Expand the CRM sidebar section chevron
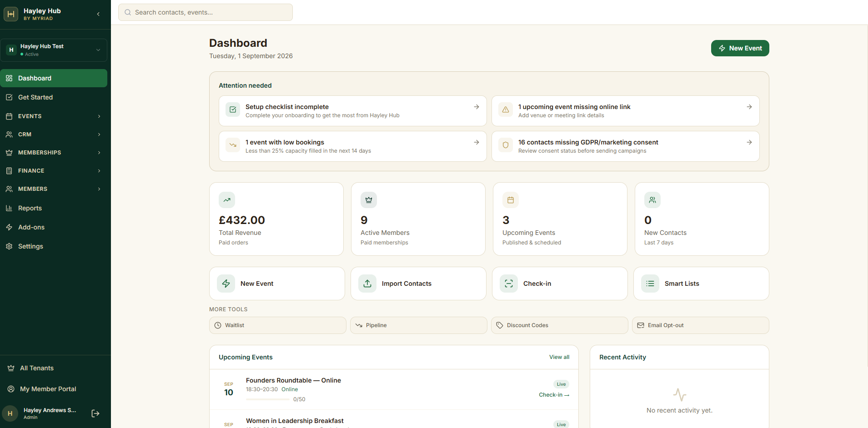868x428 pixels. [99, 134]
